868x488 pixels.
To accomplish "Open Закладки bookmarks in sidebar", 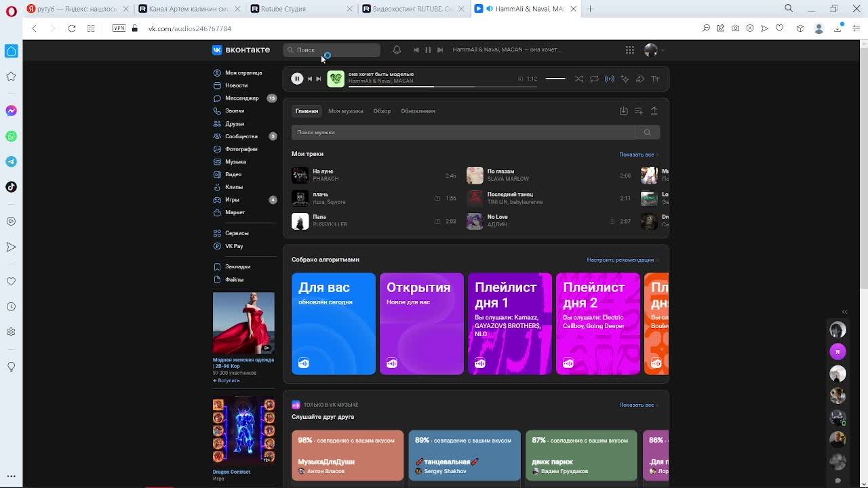I will tap(237, 266).
